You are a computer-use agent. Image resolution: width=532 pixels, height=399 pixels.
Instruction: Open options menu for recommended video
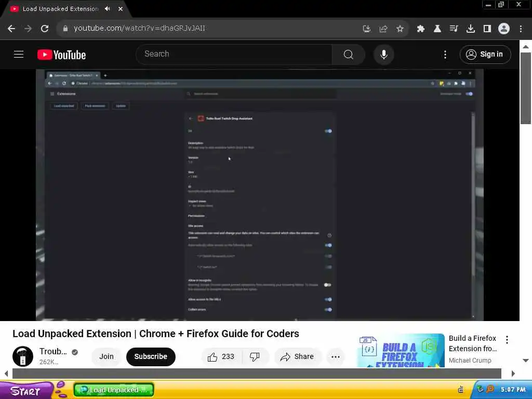click(507, 340)
